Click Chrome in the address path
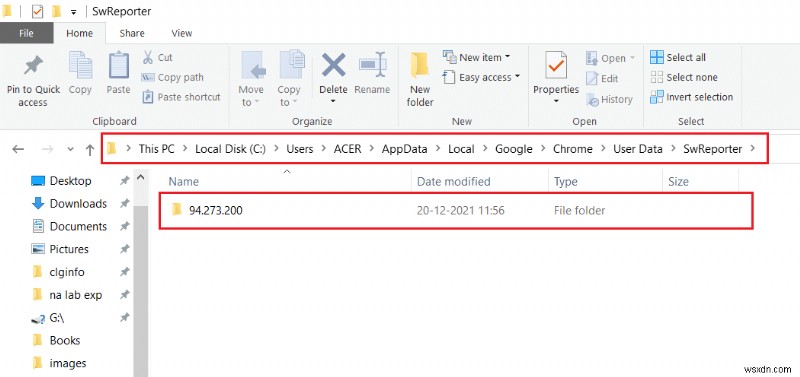The image size is (800, 377). point(573,149)
